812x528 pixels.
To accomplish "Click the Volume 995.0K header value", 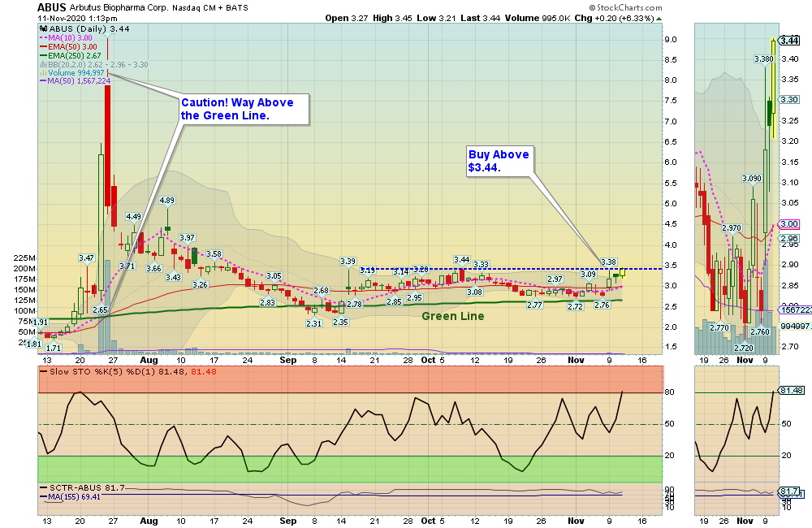I will (538, 18).
